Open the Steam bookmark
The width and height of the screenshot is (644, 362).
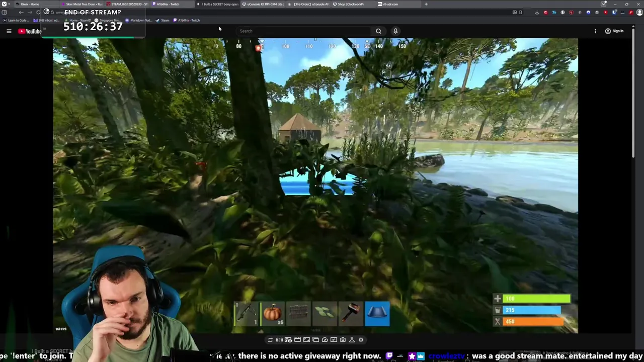(x=163, y=21)
